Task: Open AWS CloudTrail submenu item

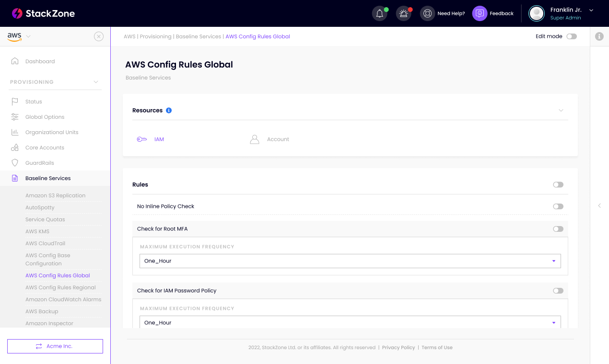Action: (45, 243)
